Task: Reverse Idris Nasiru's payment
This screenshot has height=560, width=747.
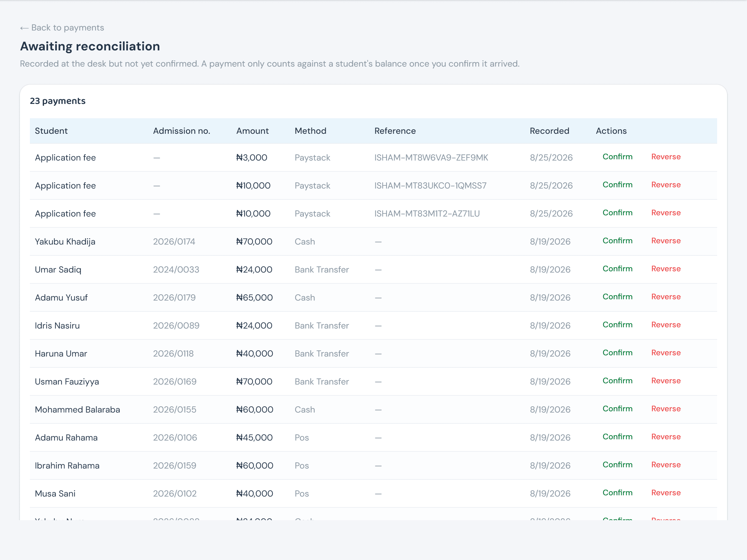Action: pos(666,325)
